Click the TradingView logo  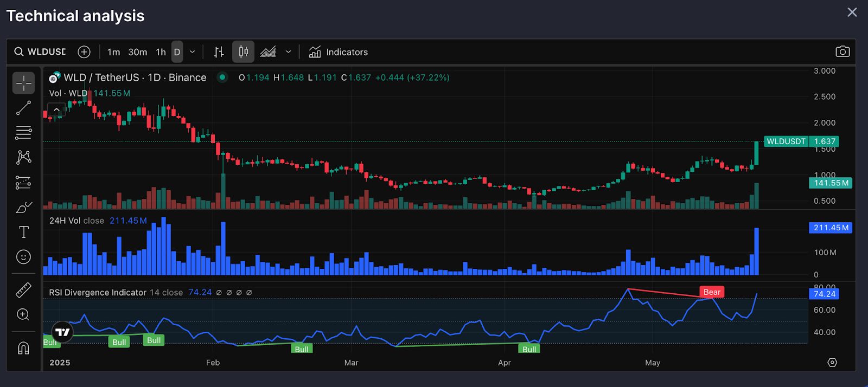[62, 332]
